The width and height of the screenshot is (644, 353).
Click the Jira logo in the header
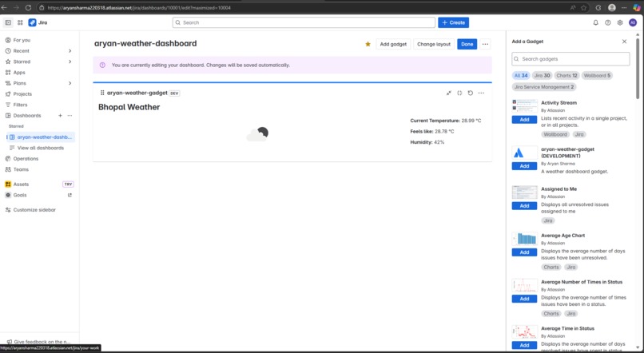point(38,22)
